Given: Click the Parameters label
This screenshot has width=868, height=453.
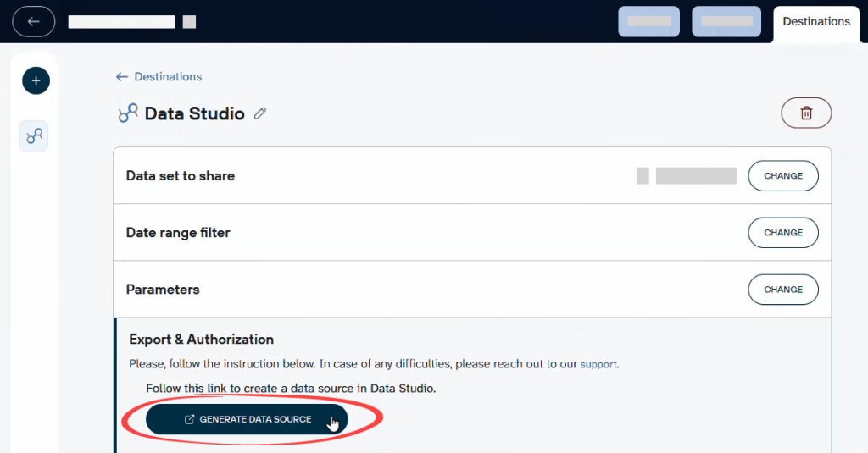Looking at the screenshot, I should click(x=163, y=290).
